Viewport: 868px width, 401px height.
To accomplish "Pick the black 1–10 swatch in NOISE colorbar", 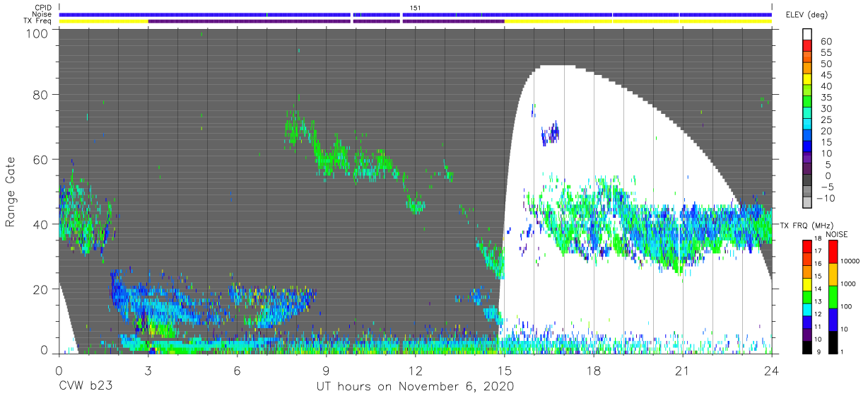I will [x=832, y=341].
